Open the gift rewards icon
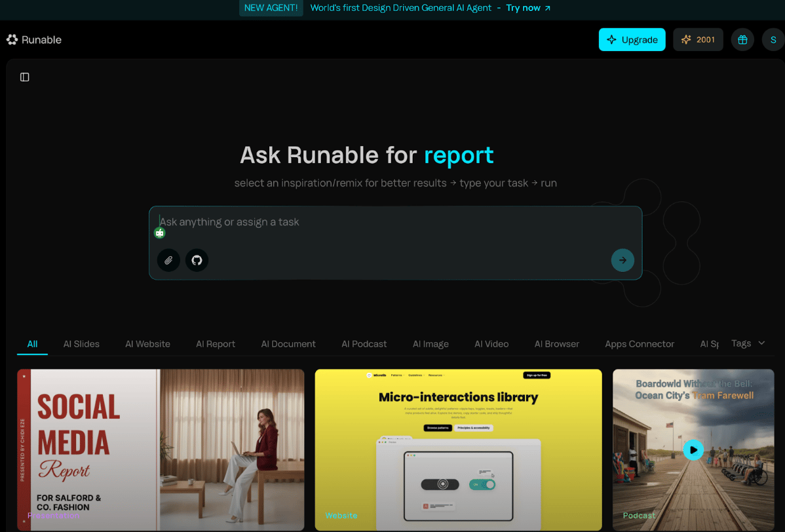 [x=742, y=39]
